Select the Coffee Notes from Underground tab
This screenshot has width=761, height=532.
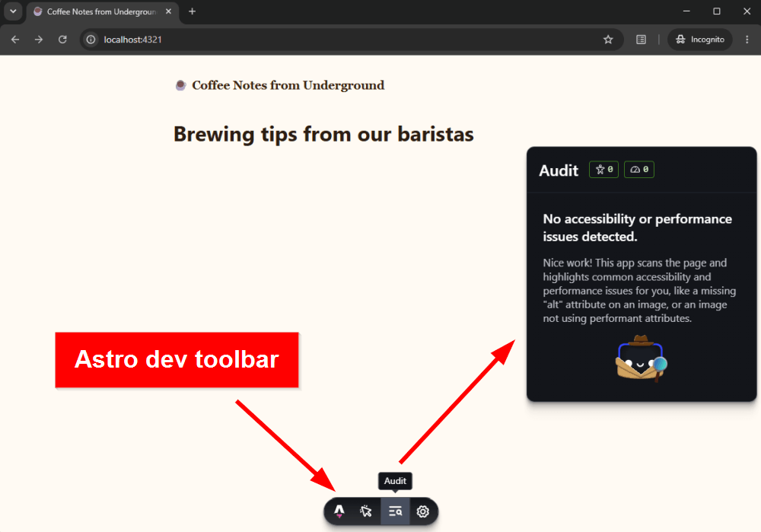pos(102,11)
